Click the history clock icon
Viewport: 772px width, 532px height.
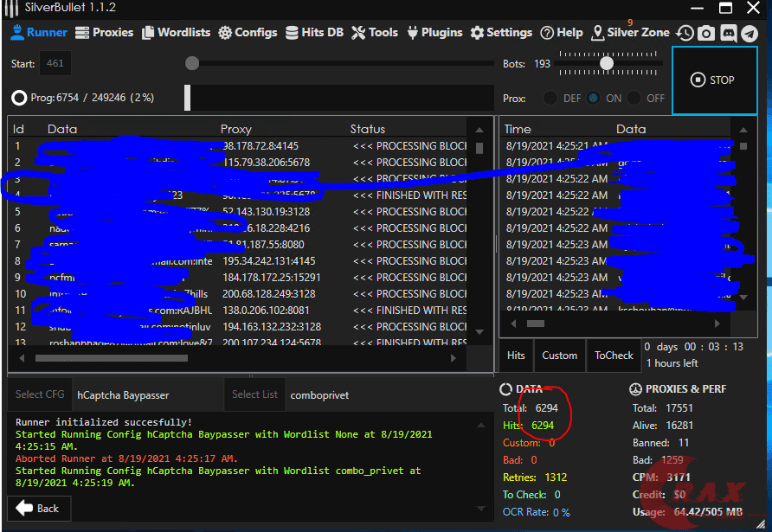tap(685, 33)
